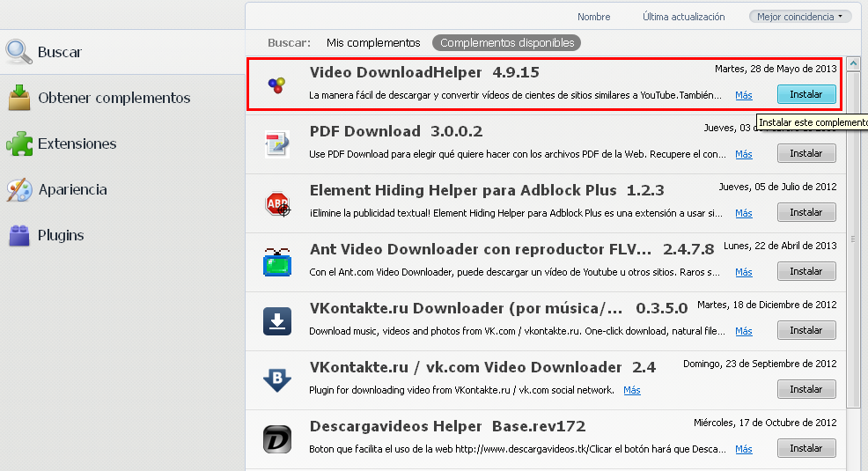Viewport: 868px width, 471px height.
Task: Click the results list vertical scrollbar thumb
Action: pyautogui.click(x=853, y=239)
